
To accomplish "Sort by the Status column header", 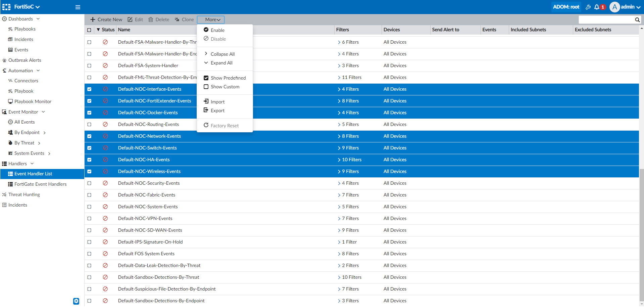I will pos(106,30).
